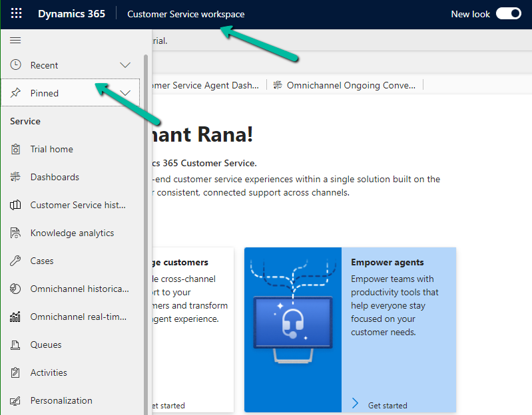Expand the Recent chevron

click(x=125, y=65)
